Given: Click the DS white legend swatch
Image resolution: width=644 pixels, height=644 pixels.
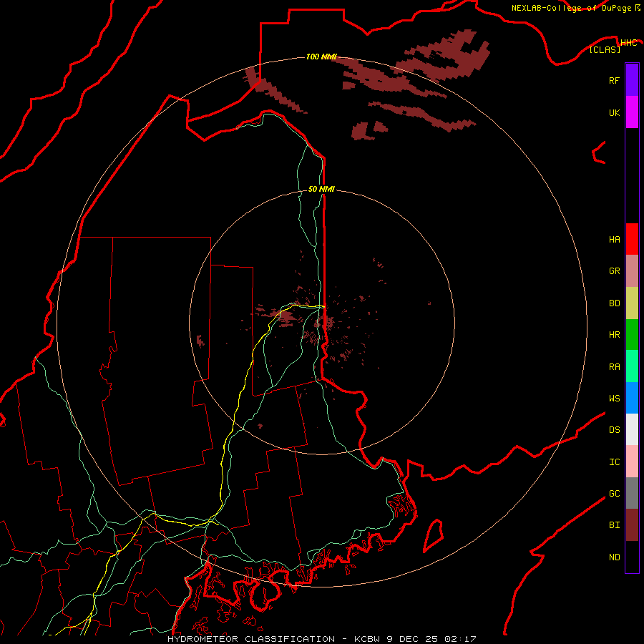Looking at the screenshot, I should point(632,429).
